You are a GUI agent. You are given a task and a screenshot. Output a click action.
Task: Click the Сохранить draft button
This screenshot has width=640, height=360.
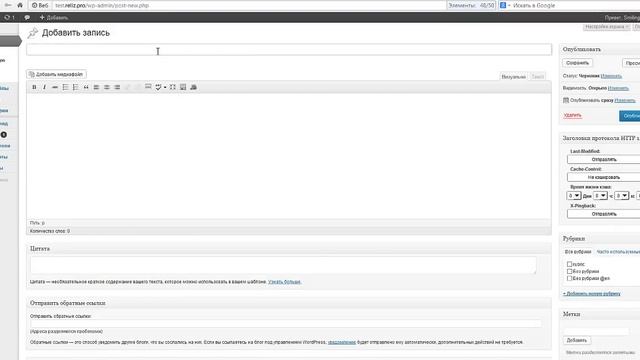tap(577, 63)
